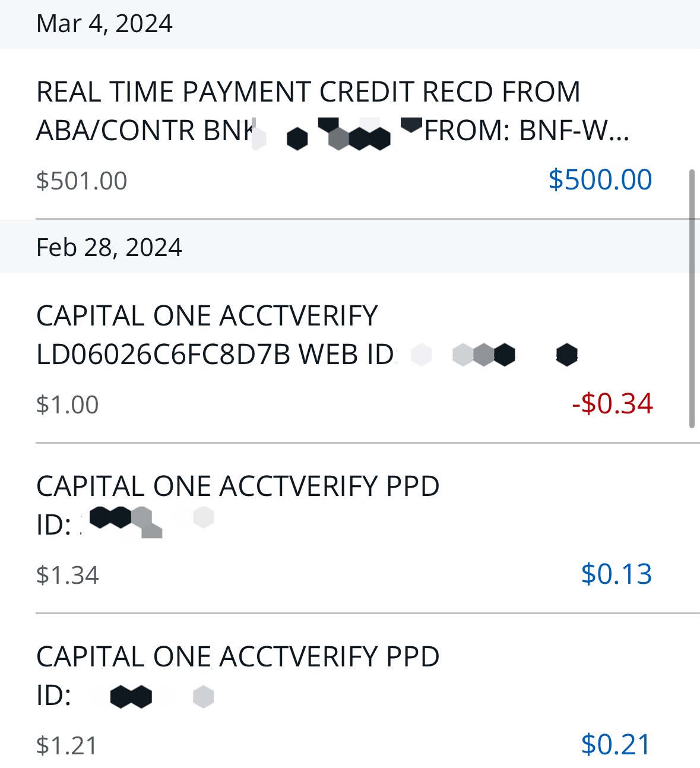Select the -$0.34 debit amount
The height and width of the screenshot is (768, 700).
click(612, 404)
